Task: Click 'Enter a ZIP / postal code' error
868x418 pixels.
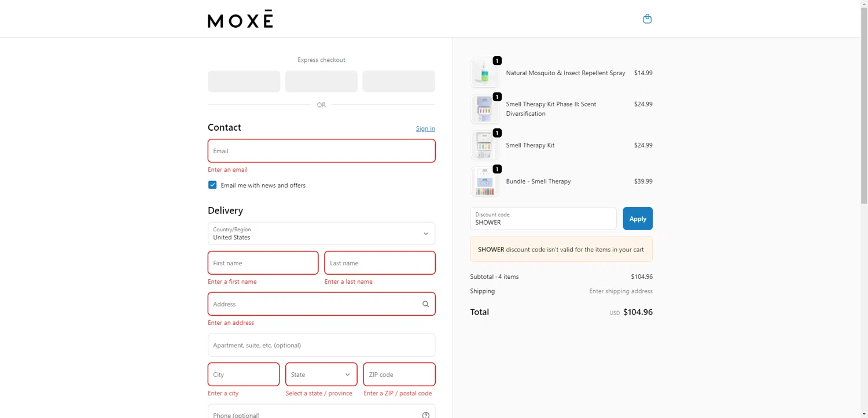Action: 398,394
